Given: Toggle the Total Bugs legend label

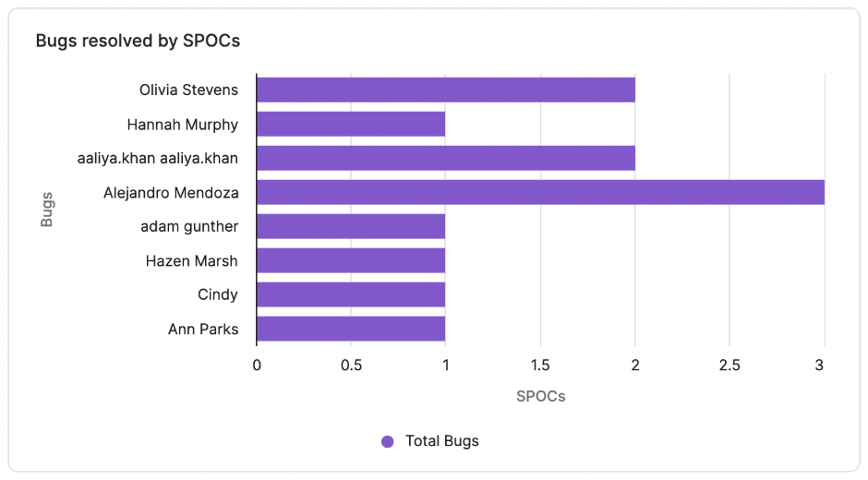Looking at the screenshot, I should point(441,441).
